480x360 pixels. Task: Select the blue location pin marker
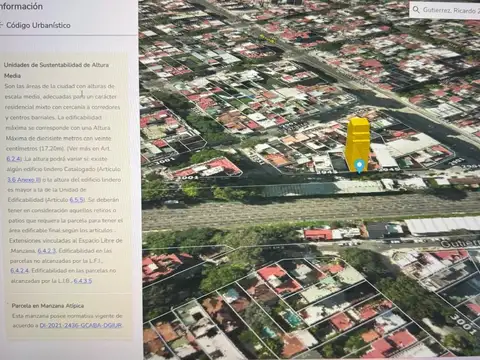(x=359, y=166)
